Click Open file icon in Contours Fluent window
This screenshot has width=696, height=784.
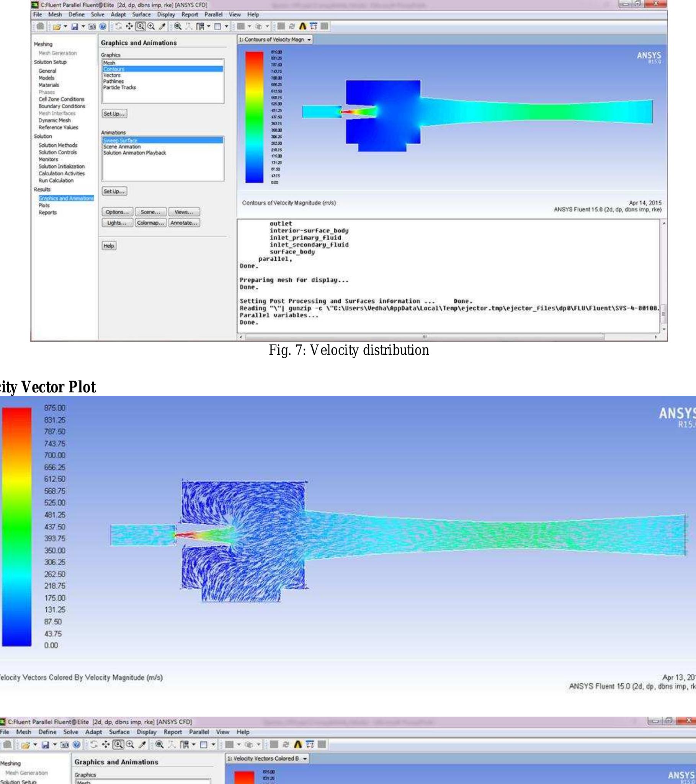57,27
